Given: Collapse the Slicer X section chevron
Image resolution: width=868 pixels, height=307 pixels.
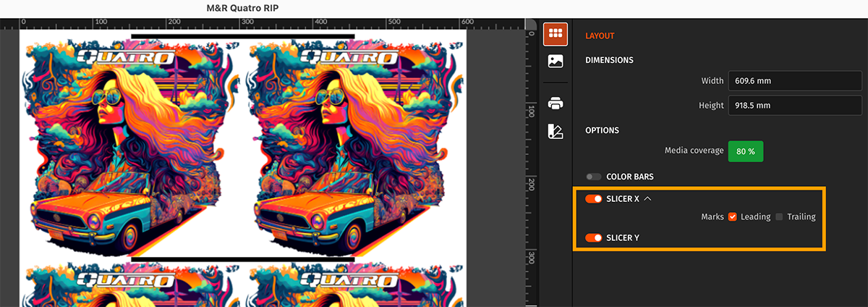Looking at the screenshot, I should pos(647,199).
